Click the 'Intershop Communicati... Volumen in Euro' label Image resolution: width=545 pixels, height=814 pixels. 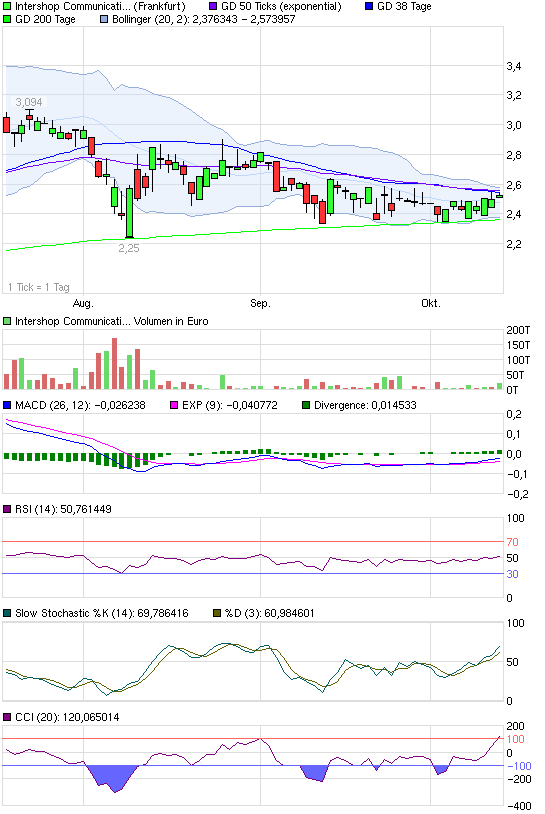(x=112, y=321)
